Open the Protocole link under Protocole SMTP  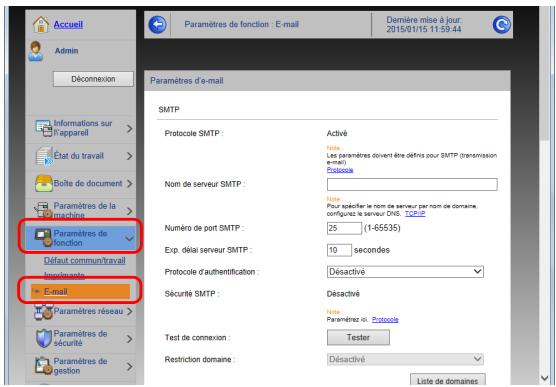tap(340, 170)
